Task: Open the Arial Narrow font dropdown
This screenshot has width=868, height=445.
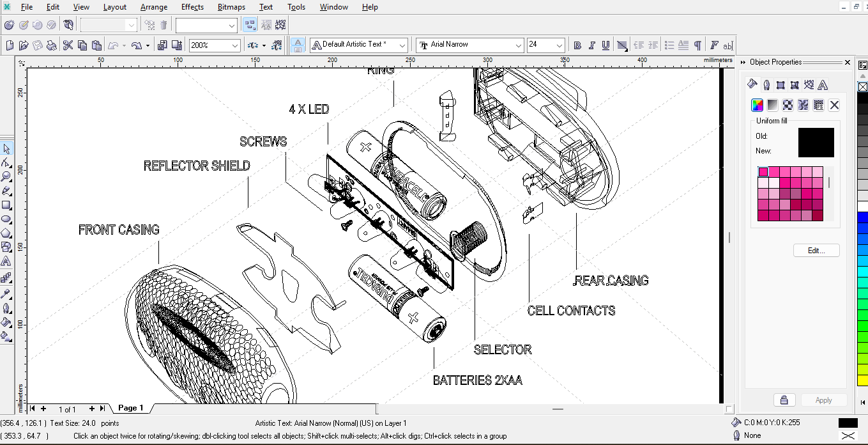Action: point(519,45)
